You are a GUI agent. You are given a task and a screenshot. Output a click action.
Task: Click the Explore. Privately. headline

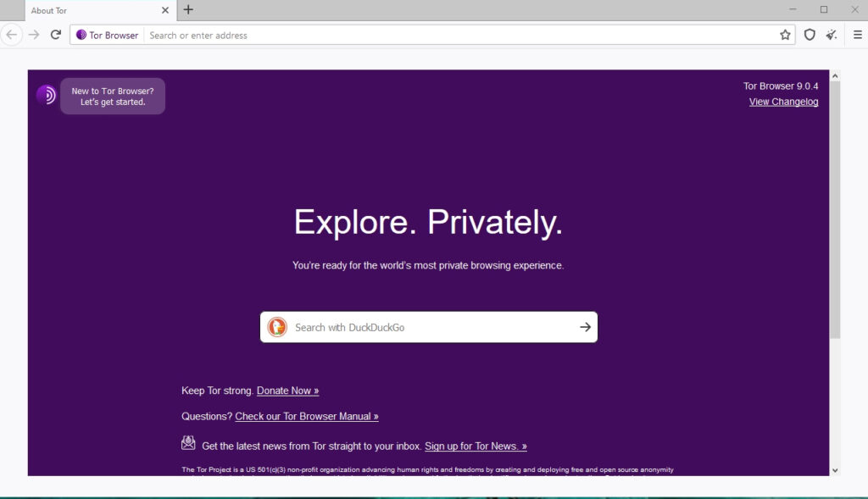(x=428, y=223)
